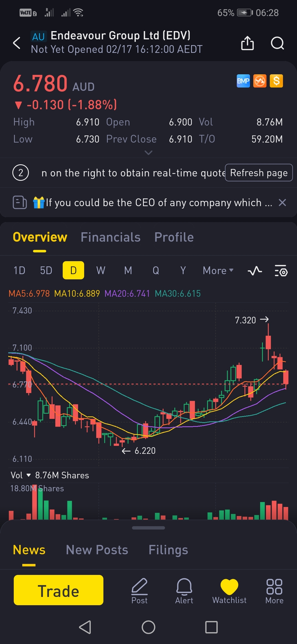Toggle the Watchlist heart

(229, 590)
